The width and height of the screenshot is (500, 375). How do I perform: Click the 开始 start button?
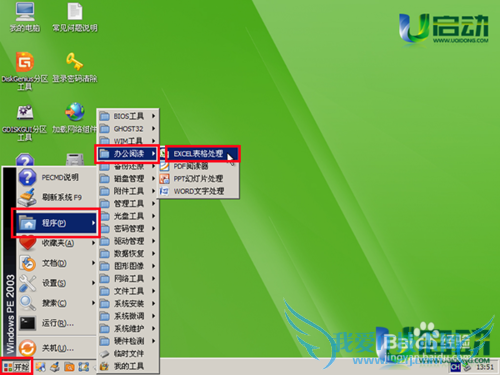pos(16,367)
